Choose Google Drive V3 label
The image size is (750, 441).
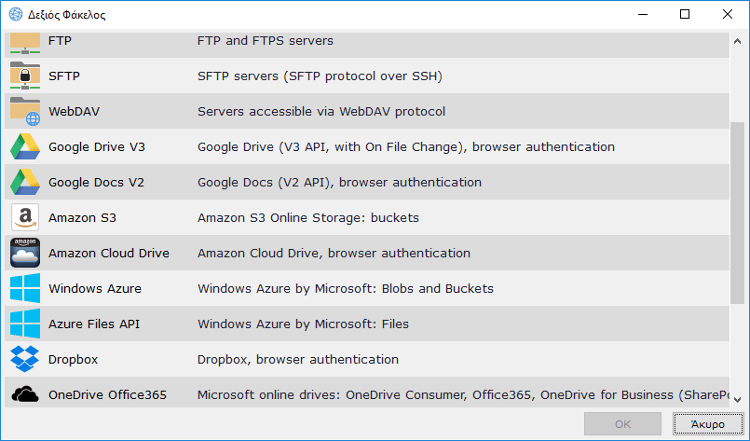click(97, 147)
